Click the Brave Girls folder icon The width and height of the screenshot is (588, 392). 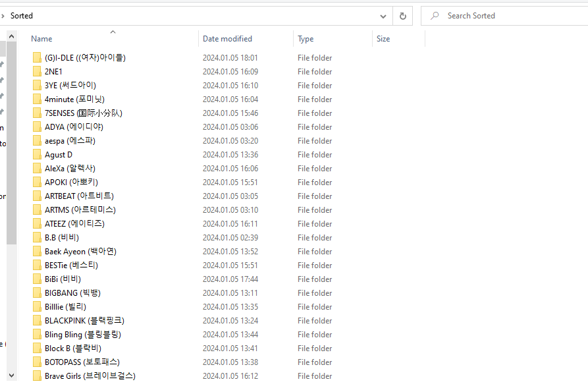tap(37, 376)
